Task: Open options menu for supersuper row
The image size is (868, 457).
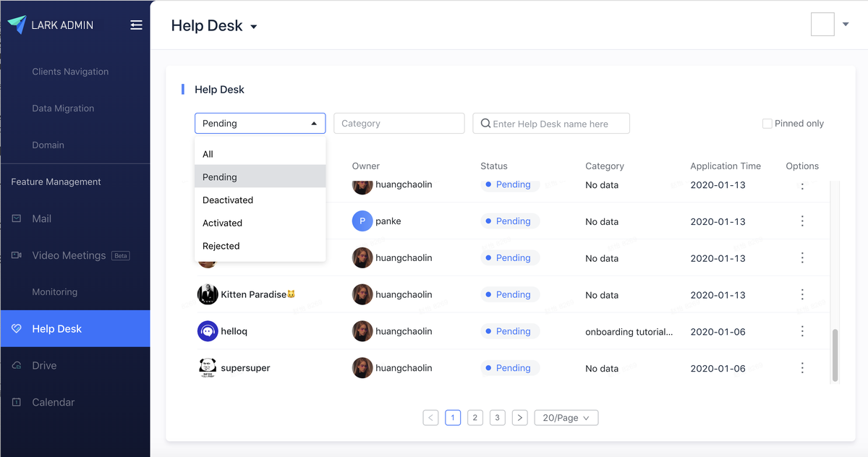Action: 802,368
